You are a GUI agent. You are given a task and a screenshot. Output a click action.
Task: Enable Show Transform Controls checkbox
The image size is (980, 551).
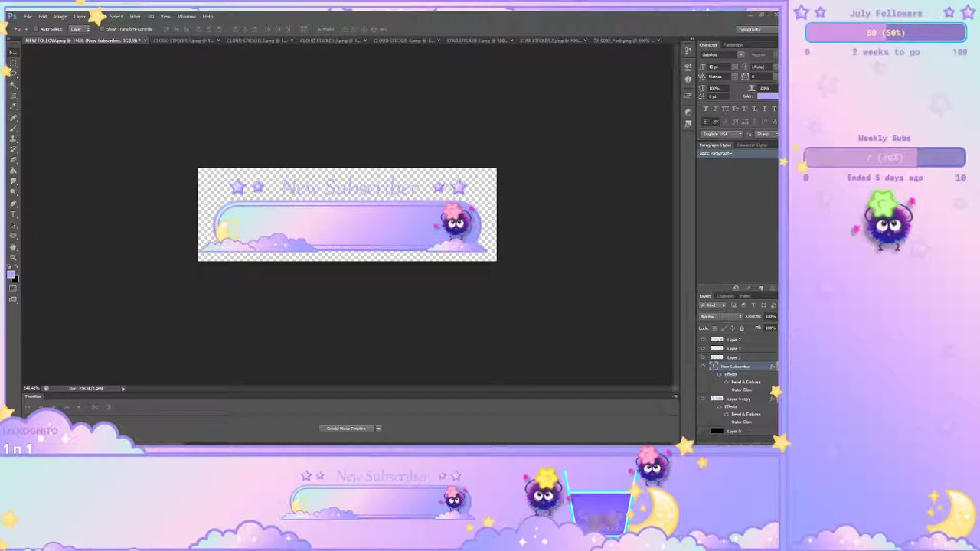click(103, 29)
